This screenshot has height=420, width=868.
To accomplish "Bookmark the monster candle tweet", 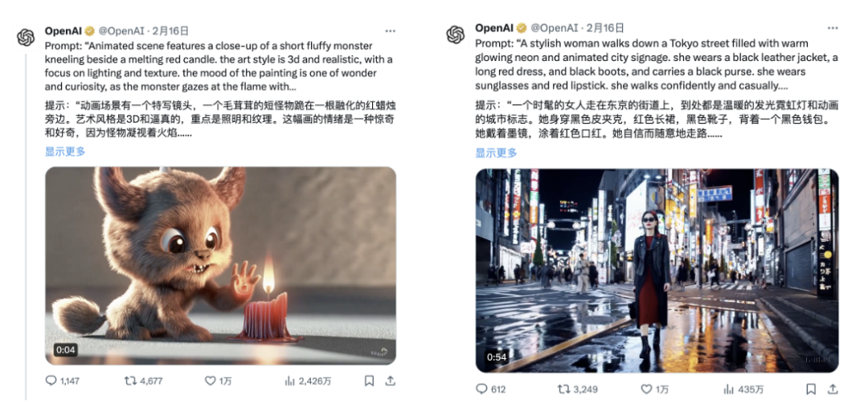I will pos(369,381).
